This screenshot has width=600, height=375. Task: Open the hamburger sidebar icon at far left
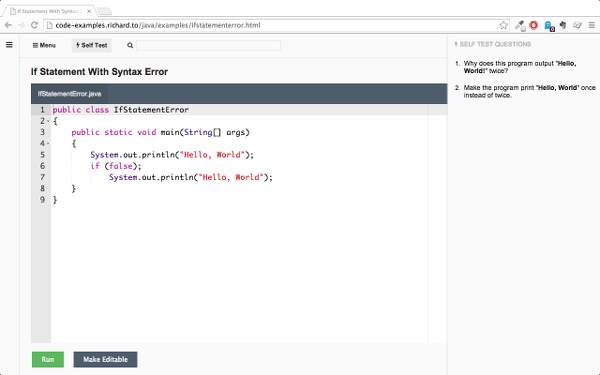9,45
